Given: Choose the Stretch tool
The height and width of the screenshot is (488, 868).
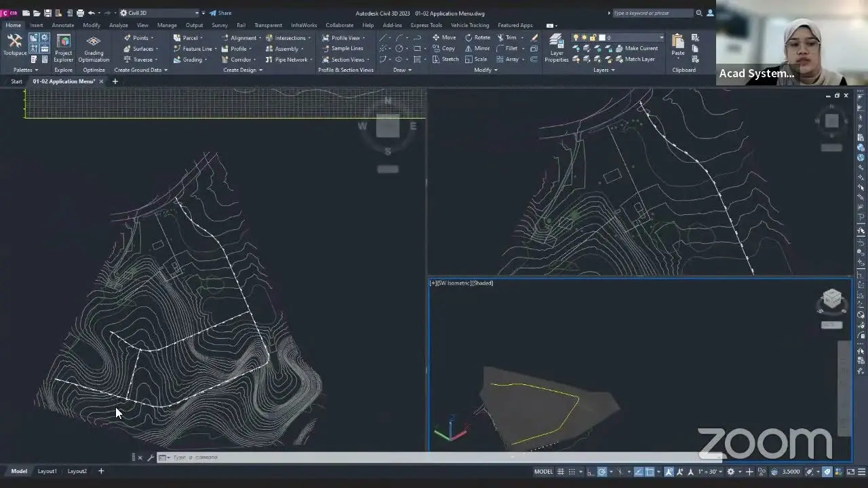Looking at the screenshot, I should pyautogui.click(x=446, y=59).
